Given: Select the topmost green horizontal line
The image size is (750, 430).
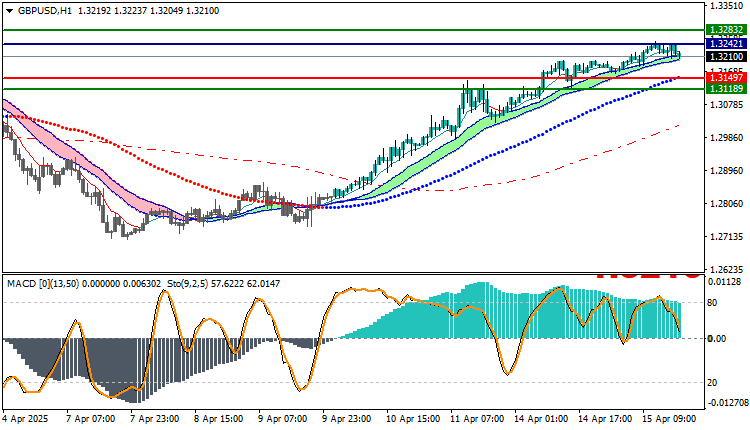Looking at the screenshot, I should click(x=354, y=30).
